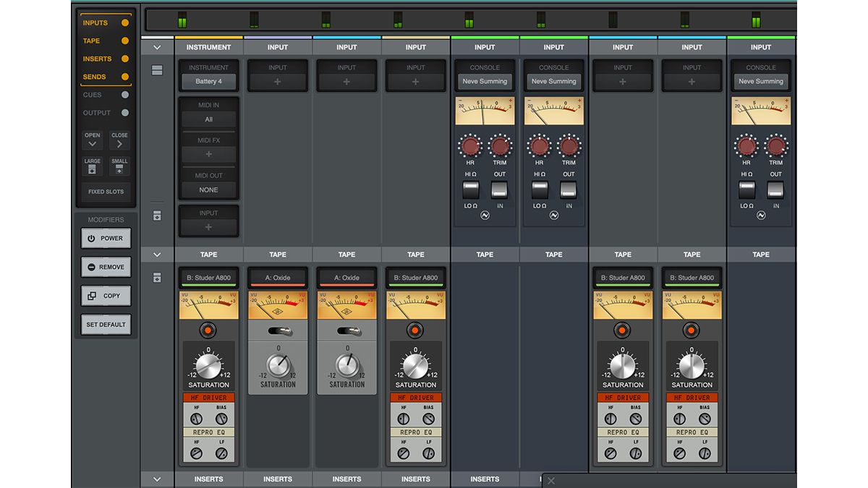Viewport: 868px width, 488px height.
Task: Click the INSERTS header of the Instrument strip
Action: pyautogui.click(x=208, y=479)
